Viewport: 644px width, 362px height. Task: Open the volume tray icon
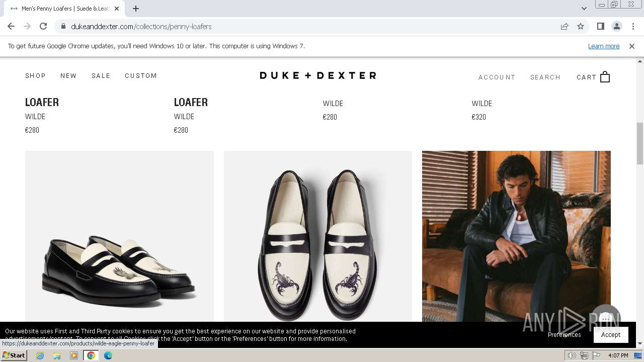pyautogui.click(x=572, y=355)
